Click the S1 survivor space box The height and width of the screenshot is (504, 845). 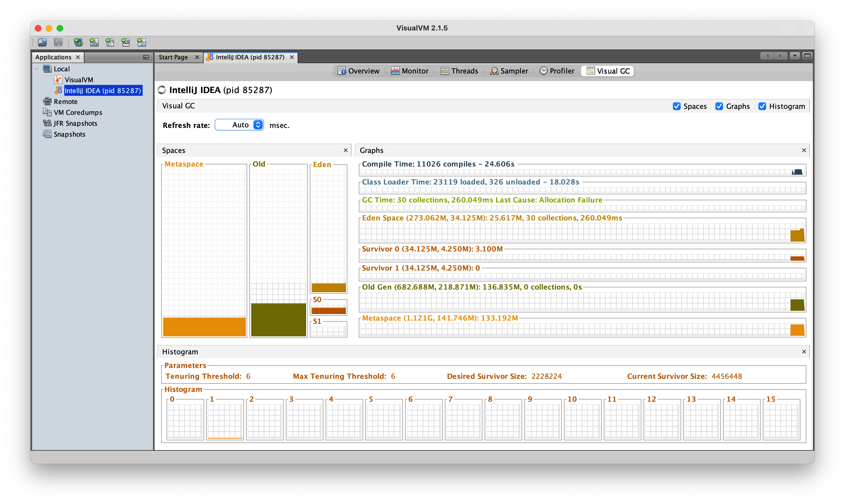click(x=328, y=331)
